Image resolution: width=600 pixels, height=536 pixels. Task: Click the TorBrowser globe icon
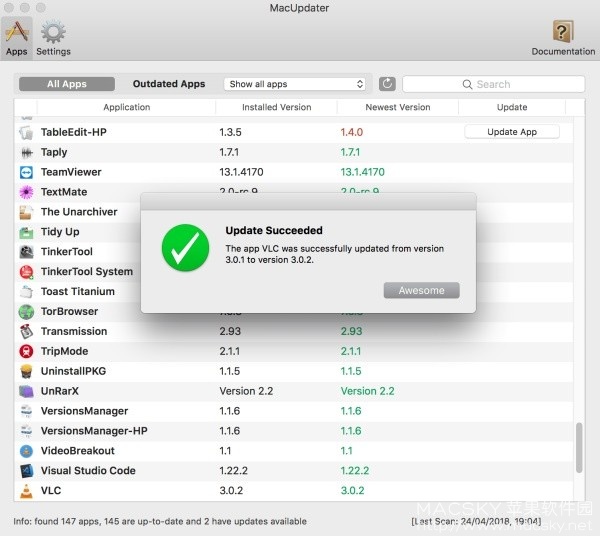click(26, 312)
